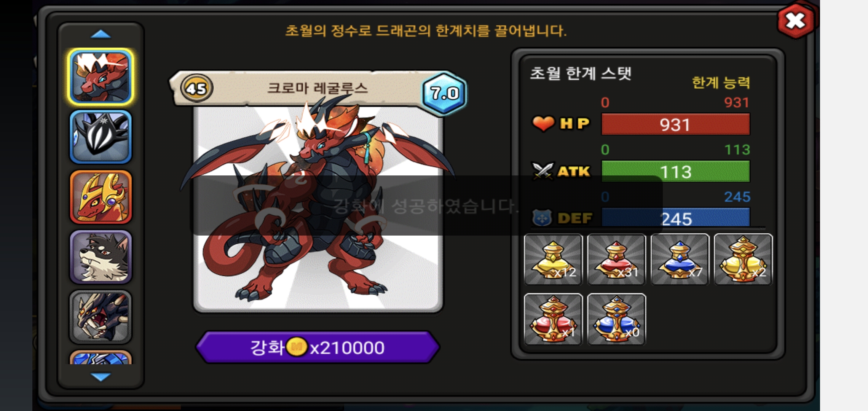Tap the 7.0 hexagon grade badge

[x=444, y=93]
